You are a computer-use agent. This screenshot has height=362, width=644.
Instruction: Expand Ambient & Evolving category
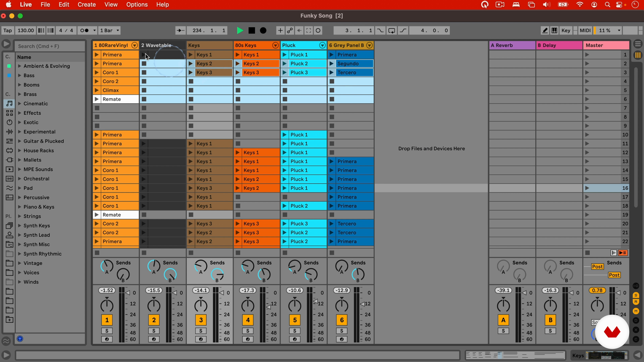coord(19,66)
